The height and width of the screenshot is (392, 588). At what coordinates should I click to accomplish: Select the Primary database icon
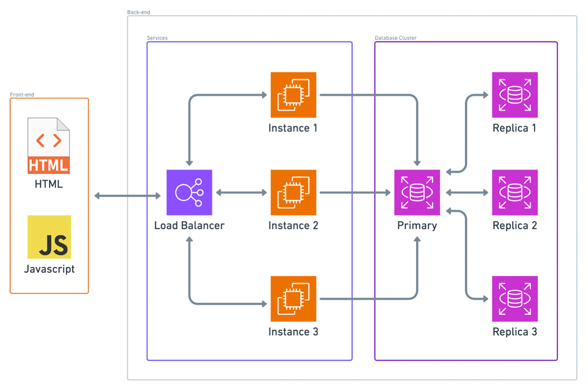click(x=417, y=193)
